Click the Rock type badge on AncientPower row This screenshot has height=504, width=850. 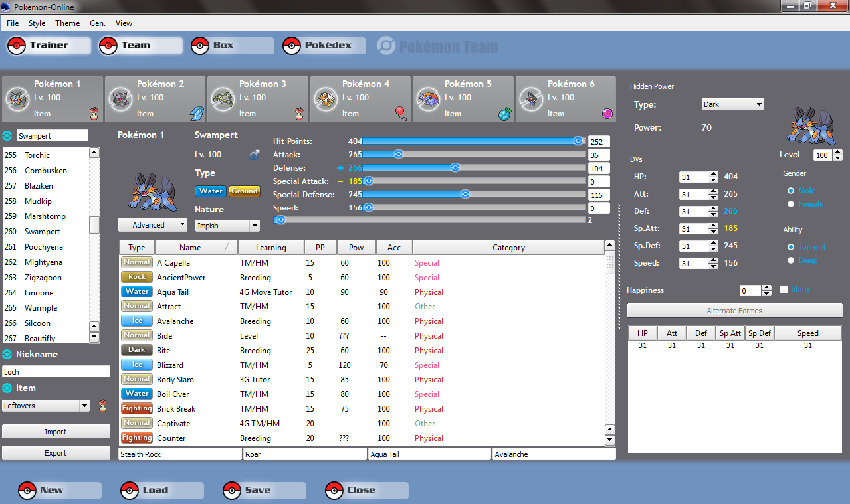(137, 277)
